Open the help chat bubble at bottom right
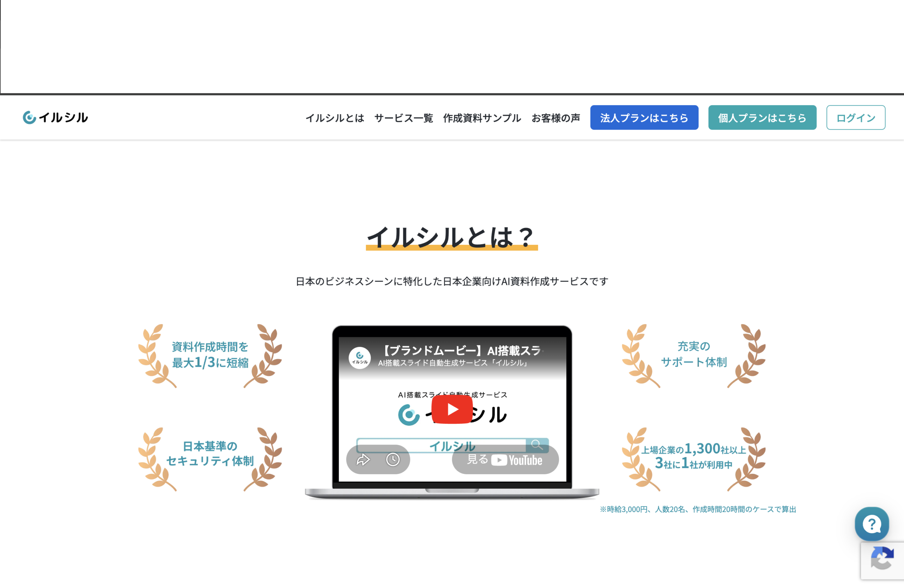Viewport: 904px width, 588px height. 872,524
